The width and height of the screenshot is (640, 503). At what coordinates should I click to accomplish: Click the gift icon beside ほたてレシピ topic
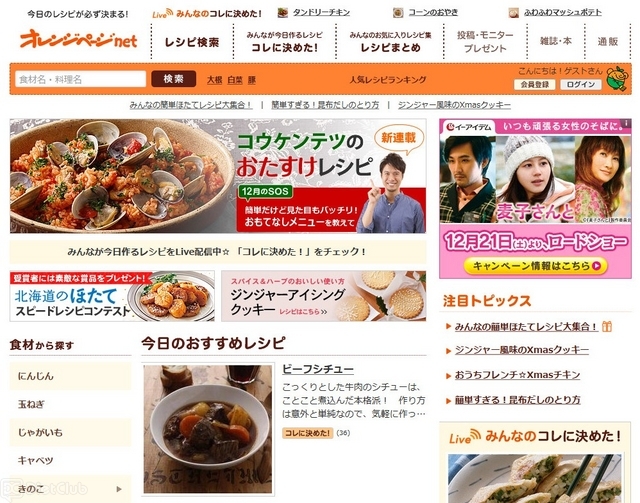click(607, 326)
